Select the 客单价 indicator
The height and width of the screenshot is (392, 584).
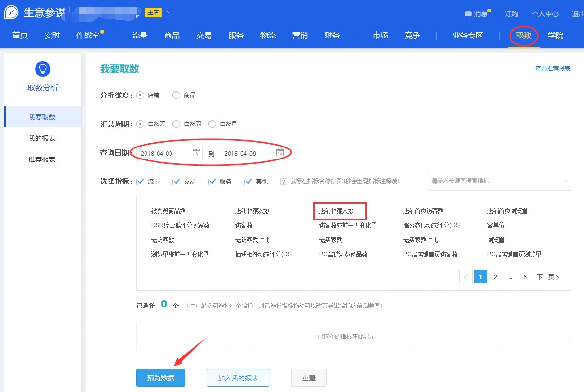tap(496, 225)
